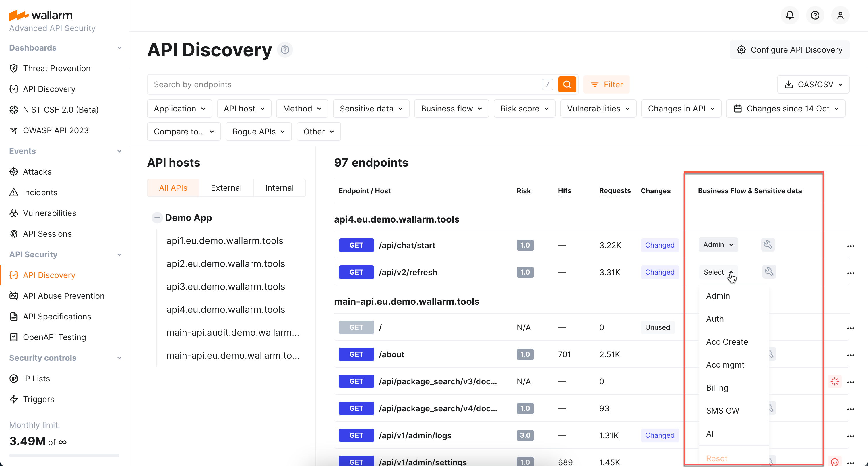Open the OAS/CSV export dropdown
The width and height of the screenshot is (868, 467).
pyautogui.click(x=813, y=84)
